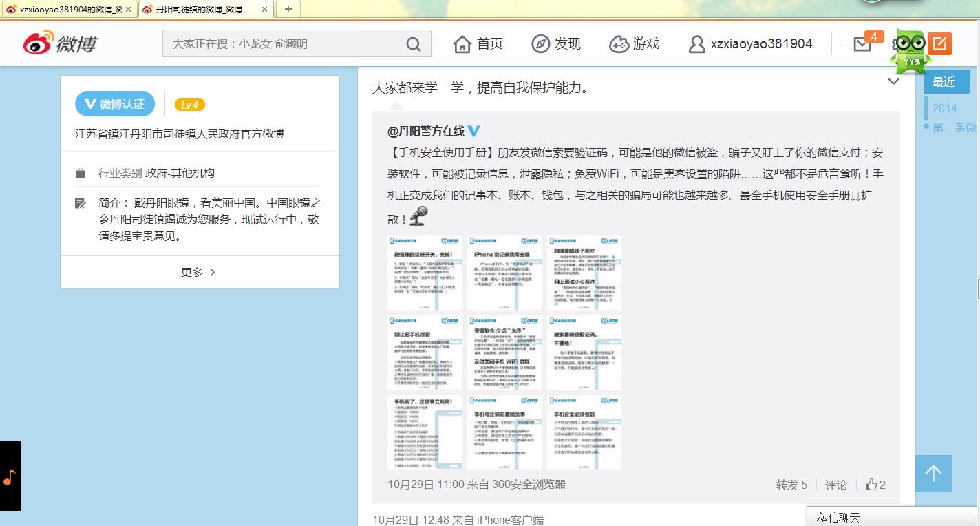The image size is (980, 526).
Task: Open the 游戏 games section
Action: [x=634, y=44]
